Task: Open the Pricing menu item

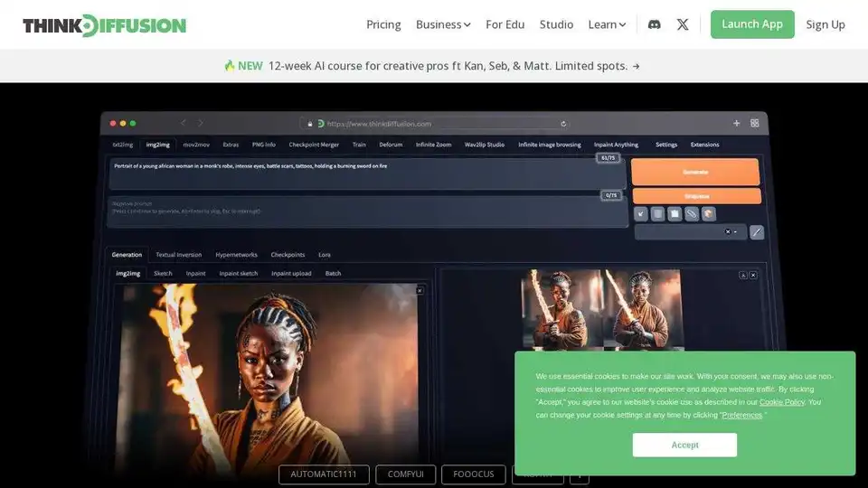Action: pos(383,24)
